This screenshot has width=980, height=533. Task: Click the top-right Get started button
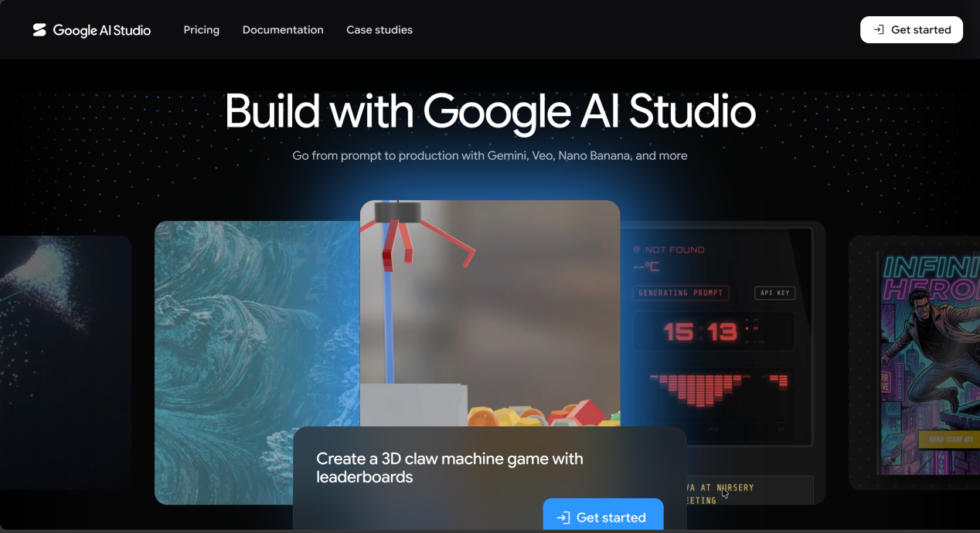pos(911,30)
